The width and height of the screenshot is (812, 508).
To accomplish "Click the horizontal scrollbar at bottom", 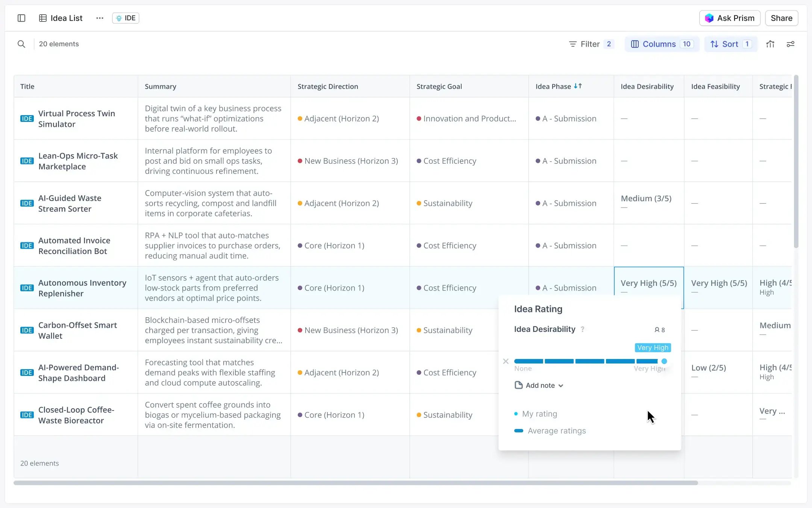I will (355, 483).
